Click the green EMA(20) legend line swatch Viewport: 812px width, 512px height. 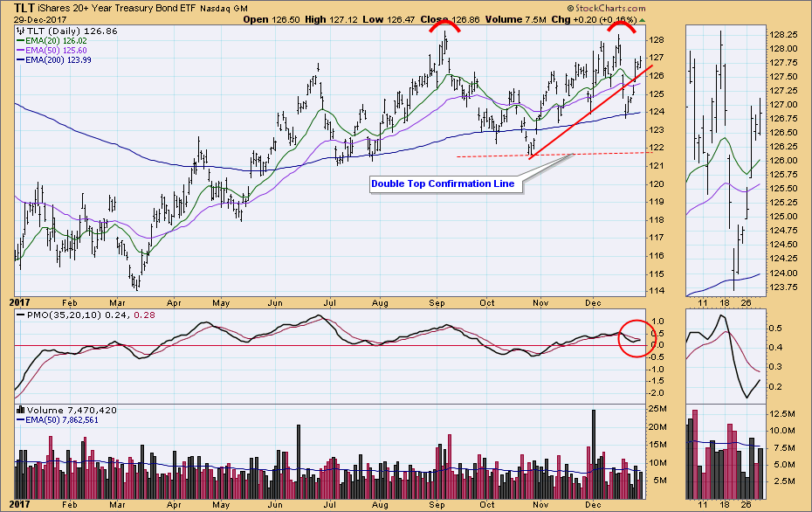click(21, 41)
